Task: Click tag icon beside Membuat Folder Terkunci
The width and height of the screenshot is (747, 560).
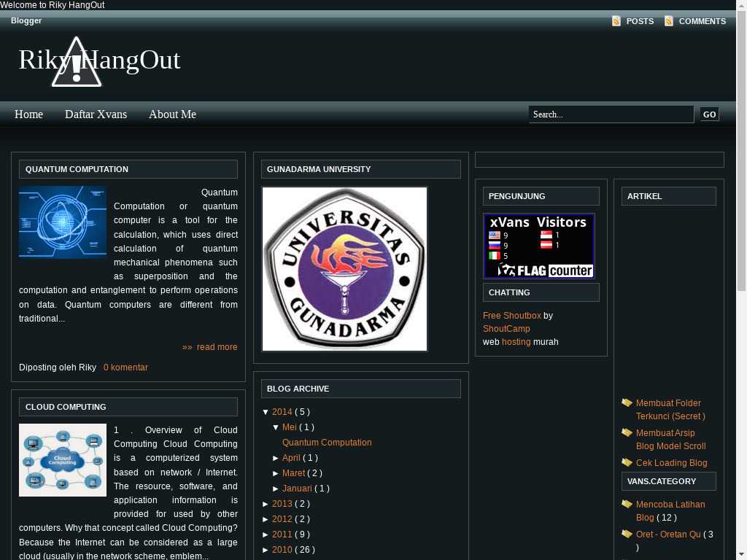Action: coord(627,403)
